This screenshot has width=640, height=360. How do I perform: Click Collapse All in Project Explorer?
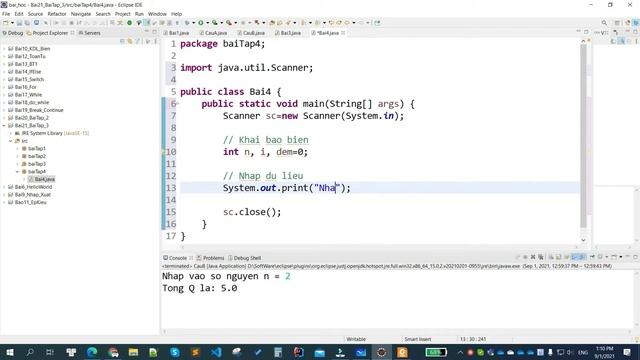tap(122, 41)
